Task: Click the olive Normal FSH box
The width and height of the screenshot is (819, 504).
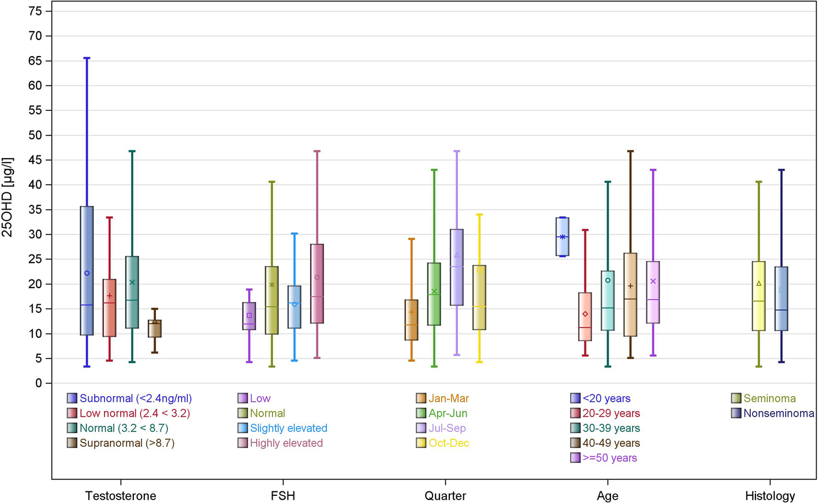Action: [272, 300]
